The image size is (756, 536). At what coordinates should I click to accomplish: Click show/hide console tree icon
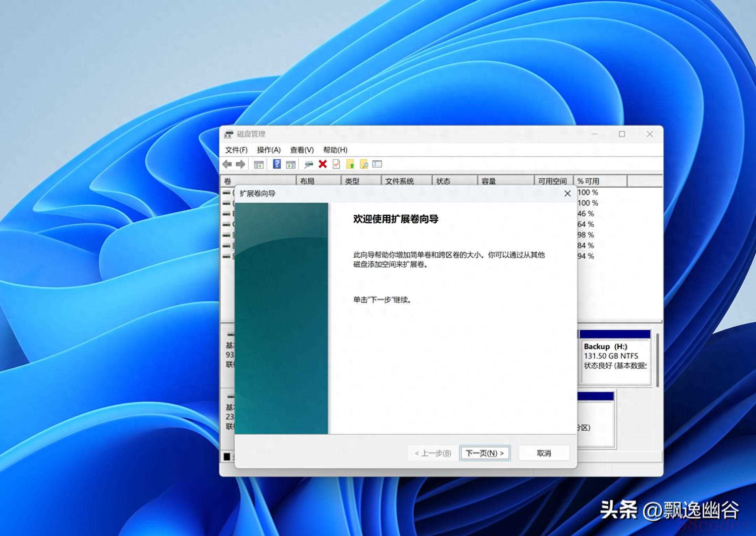[x=259, y=164]
